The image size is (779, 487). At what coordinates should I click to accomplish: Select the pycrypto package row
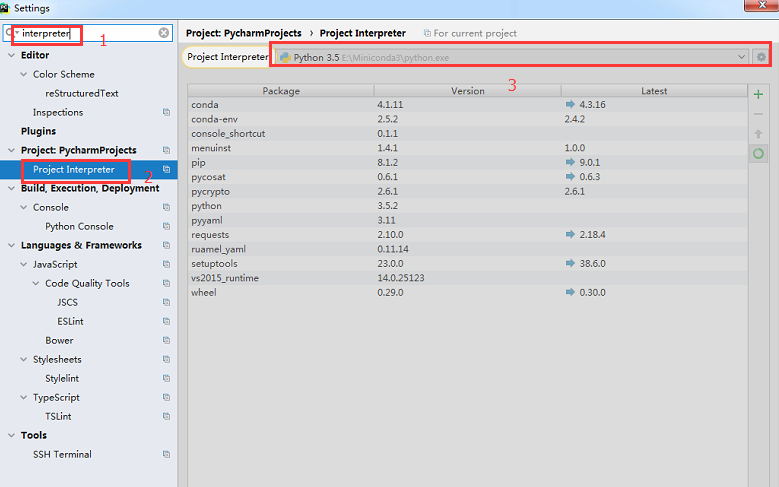(467, 191)
